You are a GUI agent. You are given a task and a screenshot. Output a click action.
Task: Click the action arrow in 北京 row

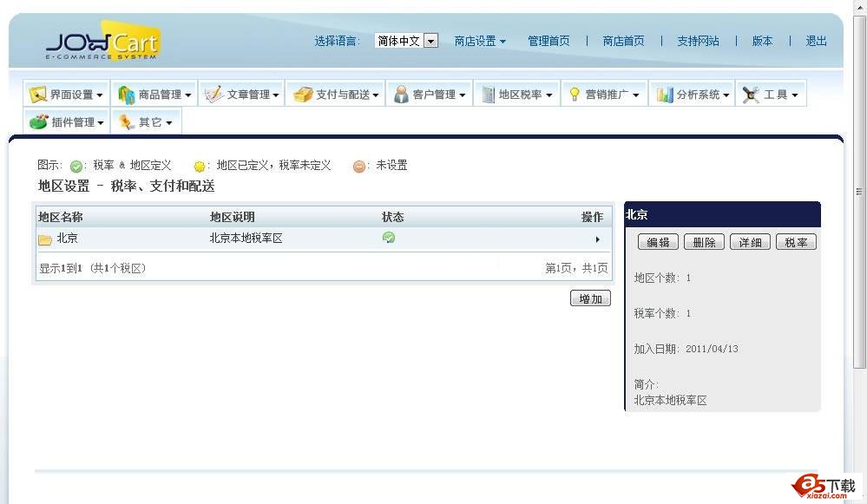click(598, 239)
